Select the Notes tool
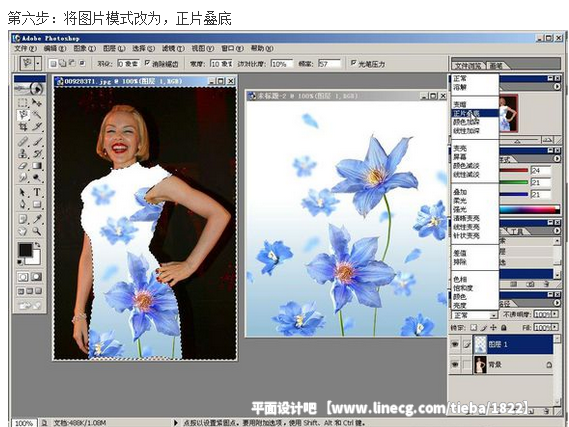This screenshot has width=569, height=427. (x=23, y=219)
